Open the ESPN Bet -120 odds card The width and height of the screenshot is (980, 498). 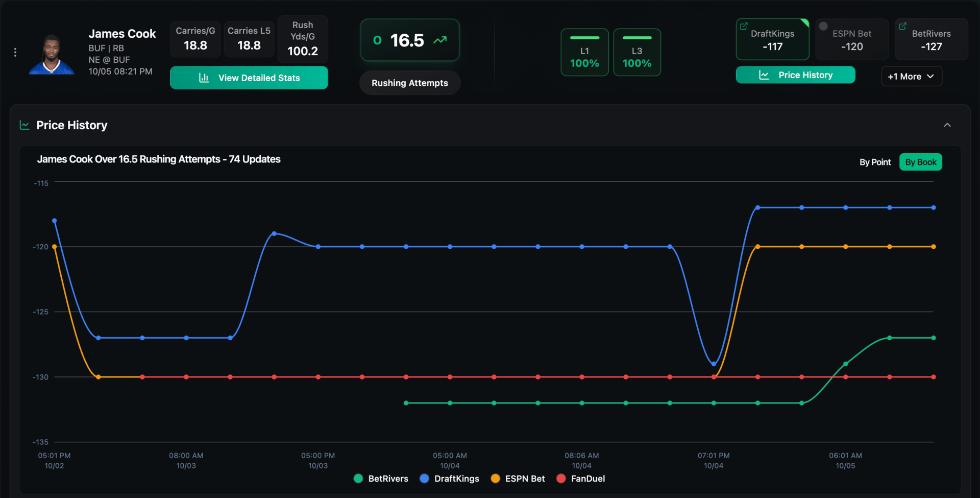(x=852, y=39)
